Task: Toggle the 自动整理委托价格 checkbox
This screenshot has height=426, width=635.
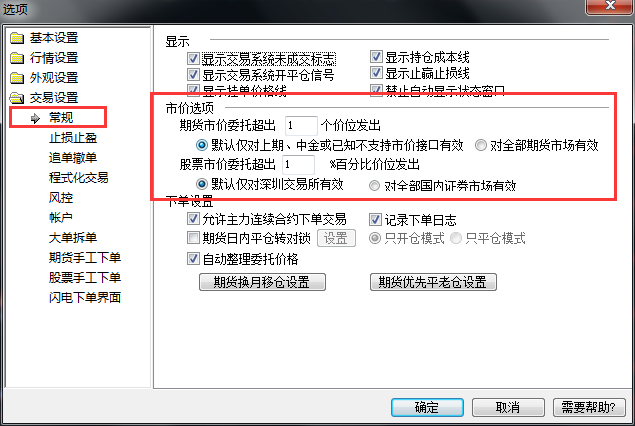Action: [193, 258]
